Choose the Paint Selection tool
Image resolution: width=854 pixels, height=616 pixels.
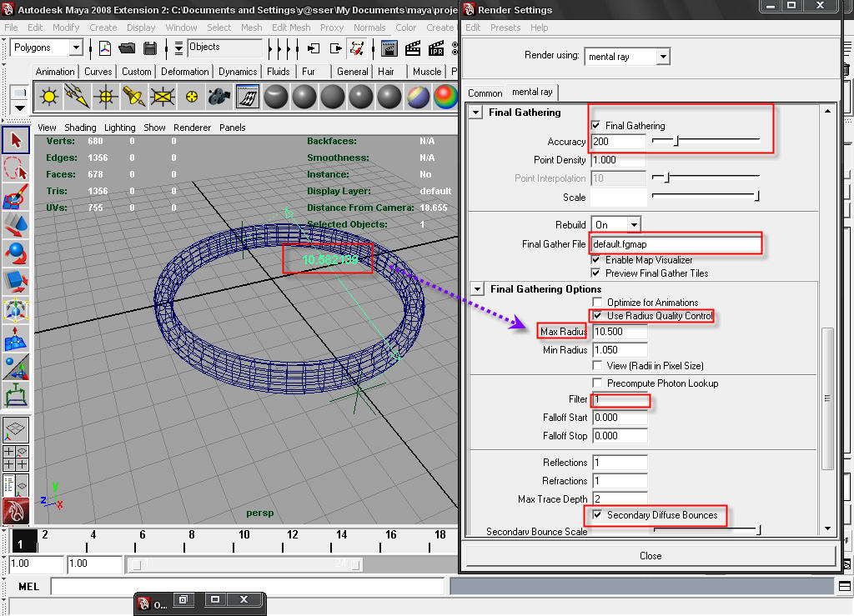tap(16, 197)
